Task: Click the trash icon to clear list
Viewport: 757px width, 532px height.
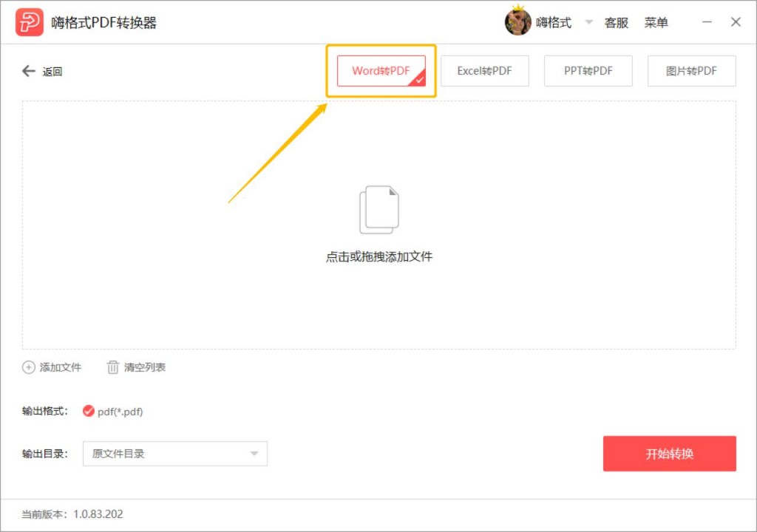Action: 113,367
